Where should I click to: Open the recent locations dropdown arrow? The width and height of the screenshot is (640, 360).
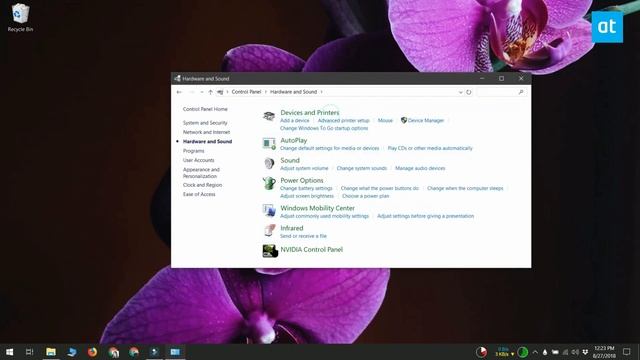click(202, 92)
